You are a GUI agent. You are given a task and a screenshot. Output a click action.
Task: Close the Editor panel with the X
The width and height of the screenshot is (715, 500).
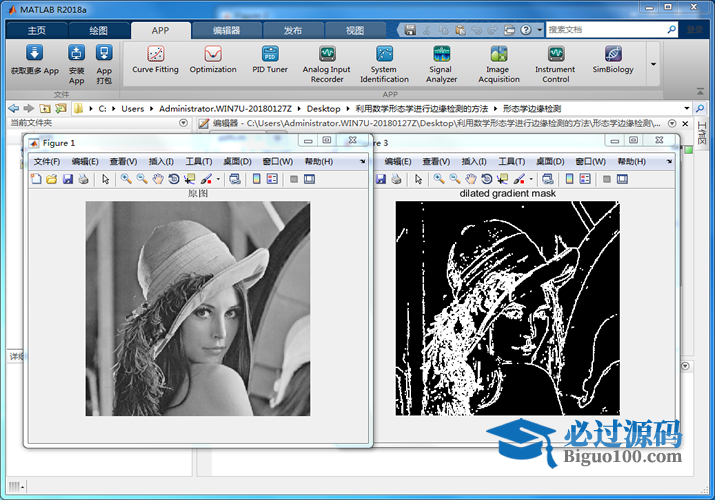685,123
